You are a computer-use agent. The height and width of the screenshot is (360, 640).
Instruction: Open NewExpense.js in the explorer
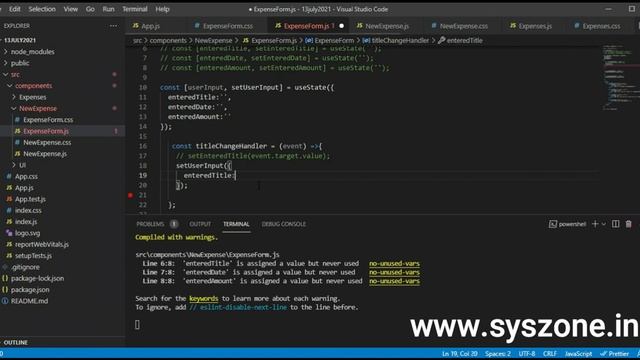pos(45,154)
